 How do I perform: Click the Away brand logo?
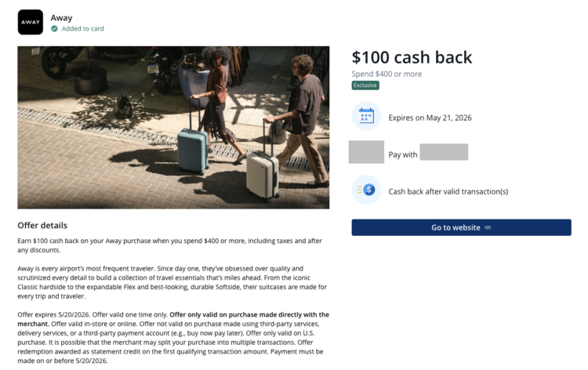(x=30, y=22)
